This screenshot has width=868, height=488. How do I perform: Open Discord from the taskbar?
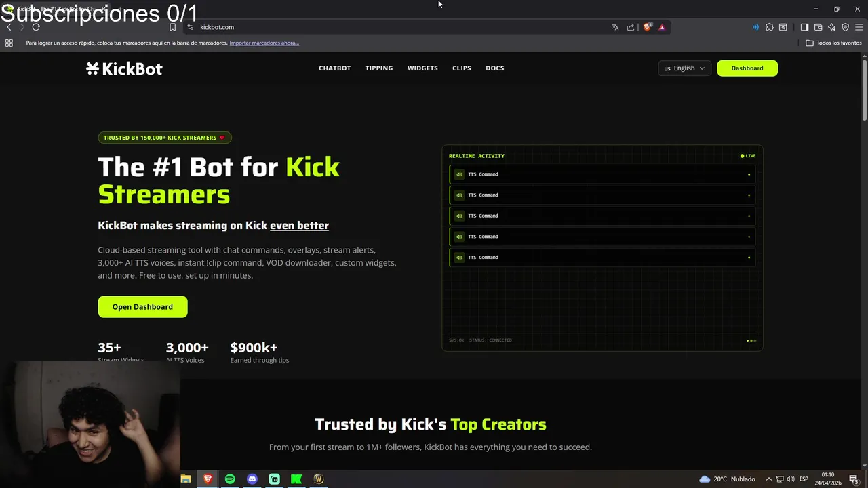pyautogui.click(x=252, y=479)
